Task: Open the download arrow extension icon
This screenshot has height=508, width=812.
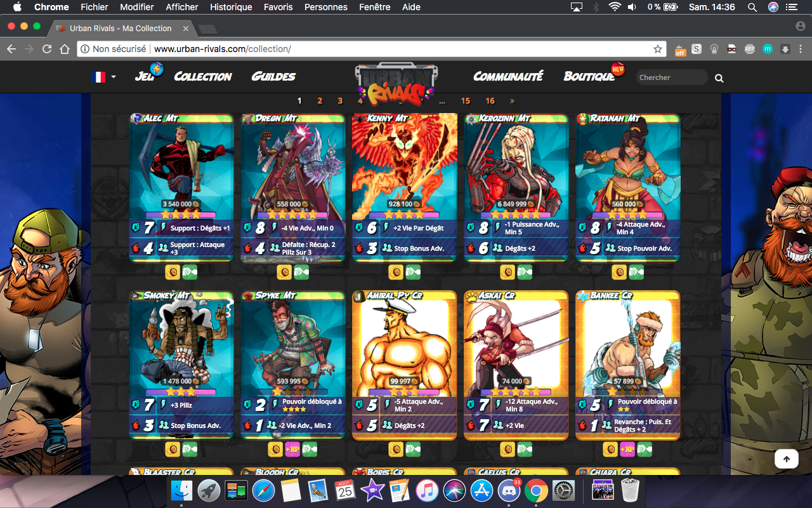Action: click(785, 49)
